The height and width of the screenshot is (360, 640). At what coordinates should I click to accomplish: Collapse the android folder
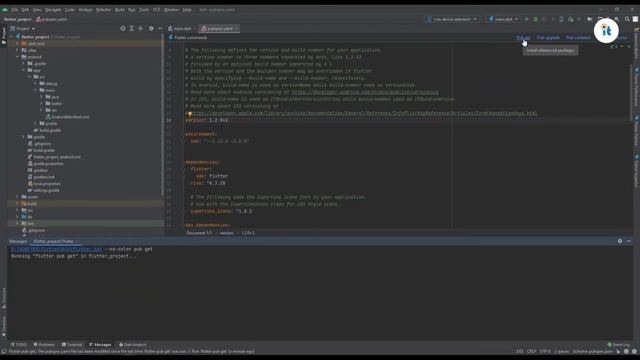click(18, 57)
